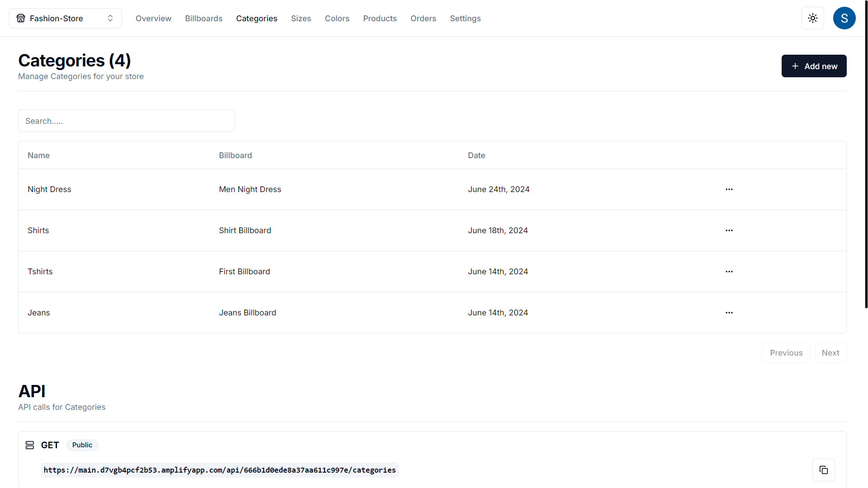
Task: Click the Jeans category name
Action: coord(39,313)
